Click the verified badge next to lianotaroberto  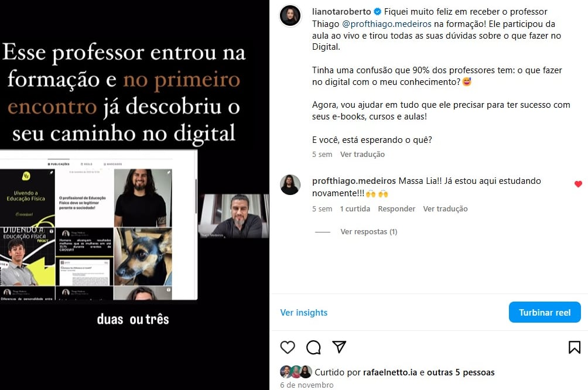[x=378, y=12]
